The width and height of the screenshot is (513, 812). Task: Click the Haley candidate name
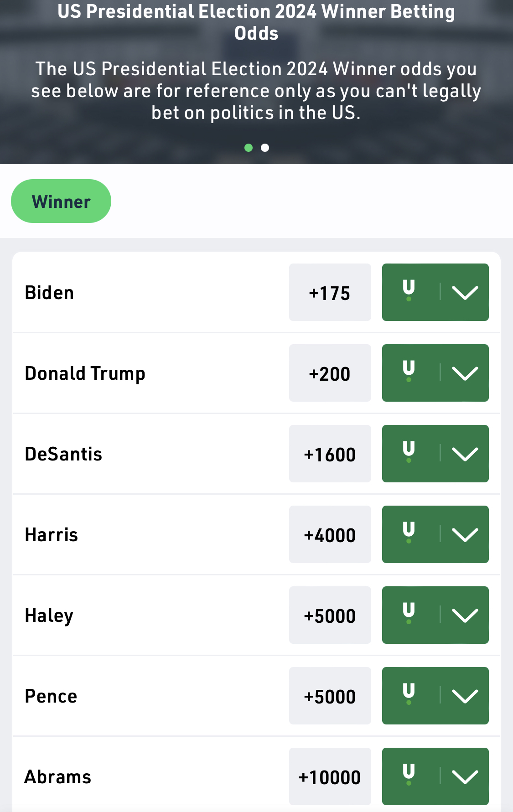[x=49, y=615]
